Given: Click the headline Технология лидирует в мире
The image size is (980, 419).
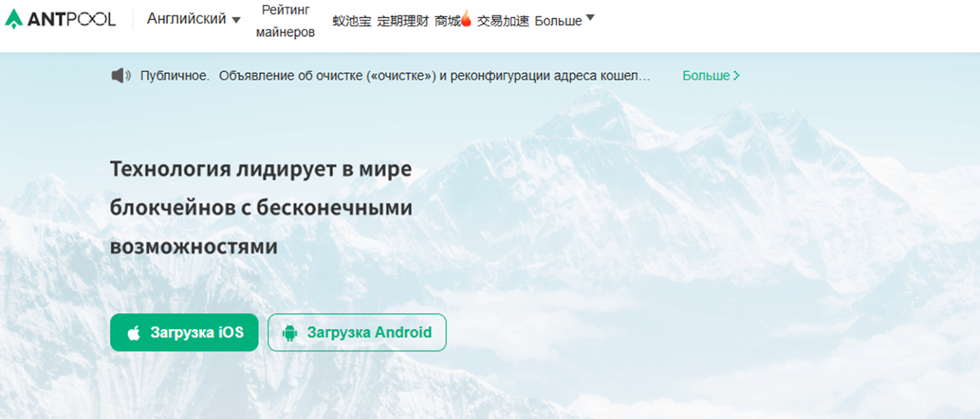Looking at the screenshot, I should 261,168.
